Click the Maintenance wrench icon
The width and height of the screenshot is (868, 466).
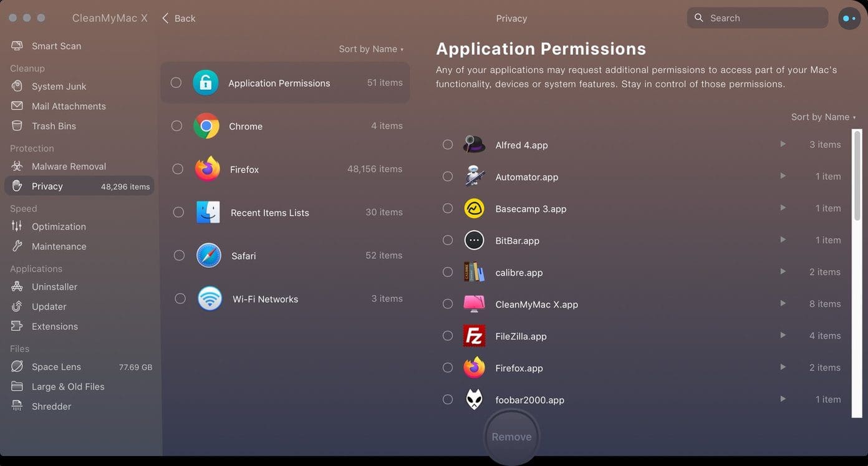pos(17,246)
